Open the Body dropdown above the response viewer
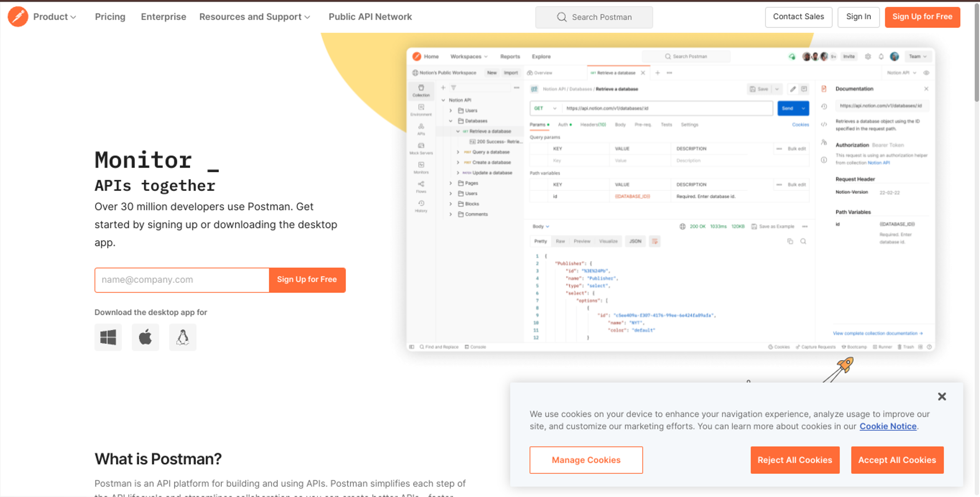This screenshot has width=980, height=497. pos(541,226)
